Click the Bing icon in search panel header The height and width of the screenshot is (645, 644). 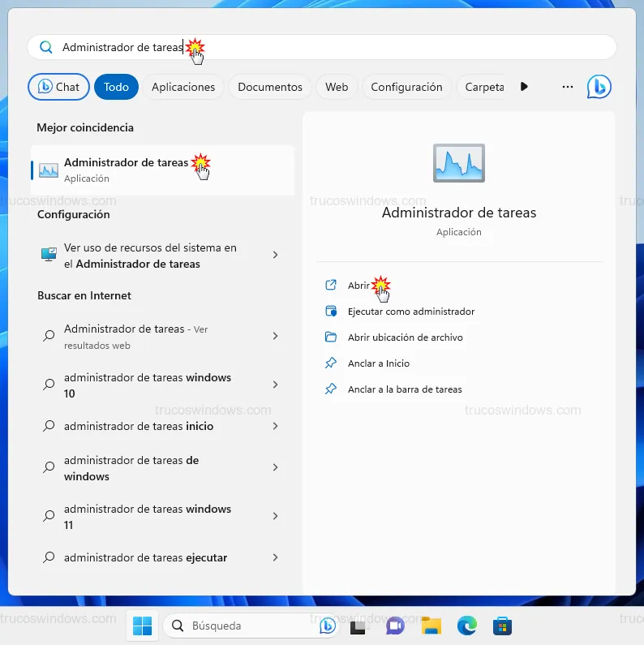click(599, 87)
